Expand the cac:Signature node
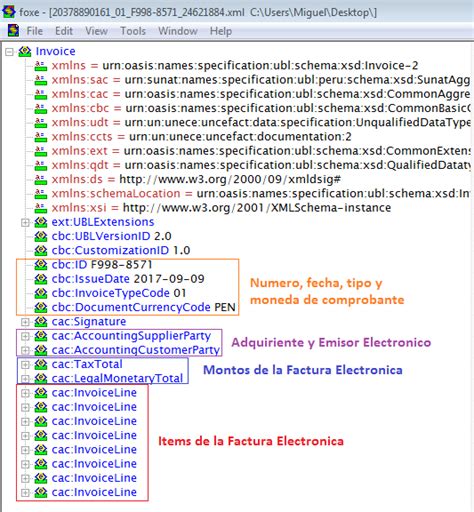The height and width of the screenshot is (512, 474). click(x=25, y=322)
